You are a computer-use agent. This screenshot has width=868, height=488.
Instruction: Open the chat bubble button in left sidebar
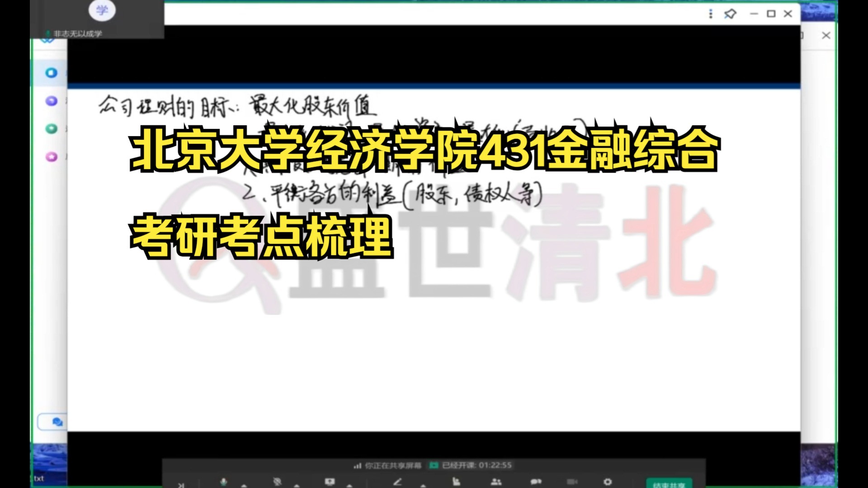coord(53,422)
